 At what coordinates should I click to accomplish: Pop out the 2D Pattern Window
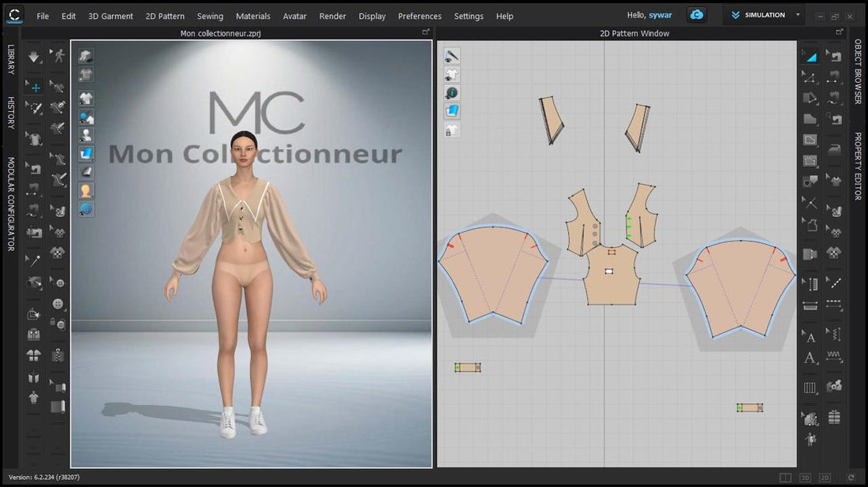pos(790,32)
